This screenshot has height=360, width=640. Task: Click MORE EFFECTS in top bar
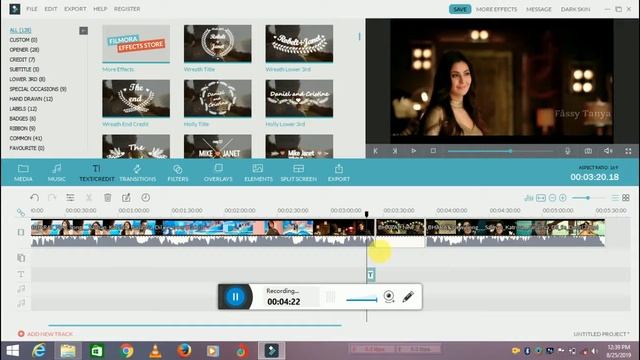pyautogui.click(x=496, y=9)
